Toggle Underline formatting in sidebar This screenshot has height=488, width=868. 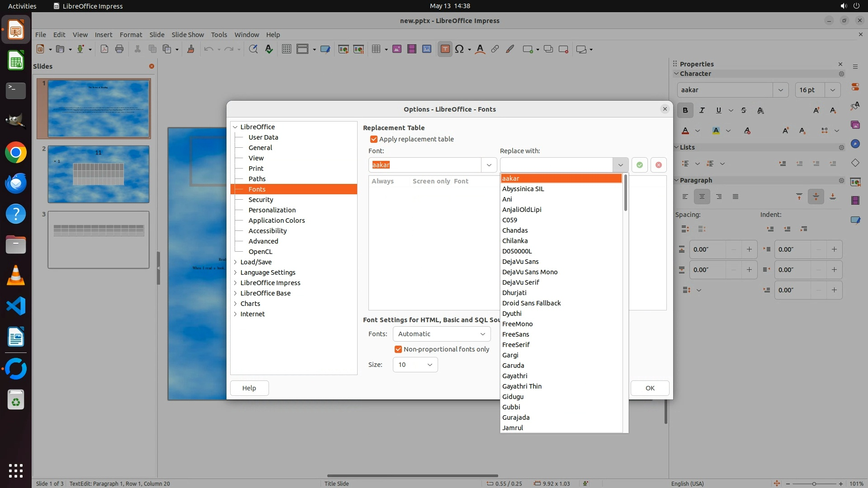click(718, 110)
